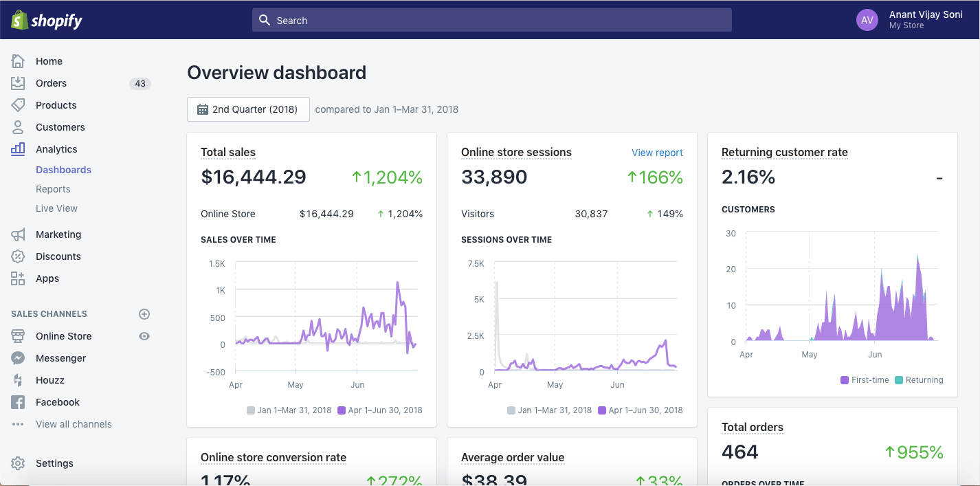Click Total sales card title
The height and width of the screenshot is (486, 980).
(228, 153)
